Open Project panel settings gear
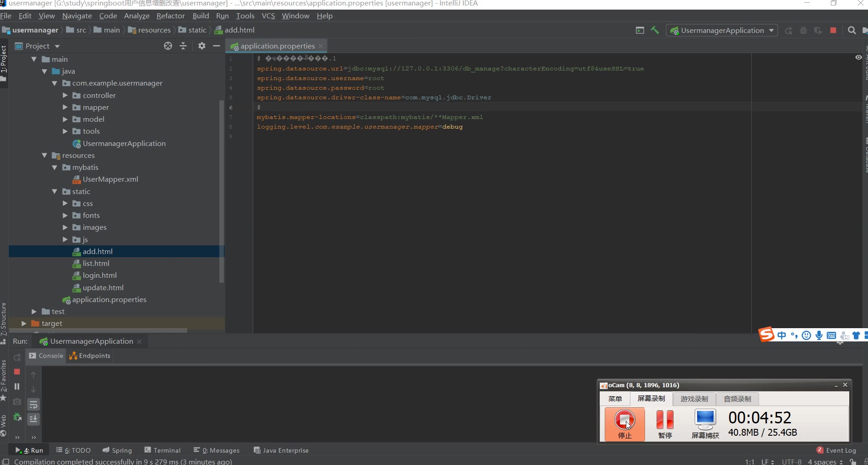The width and height of the screenshot is (868, 465). click(201, 46)
